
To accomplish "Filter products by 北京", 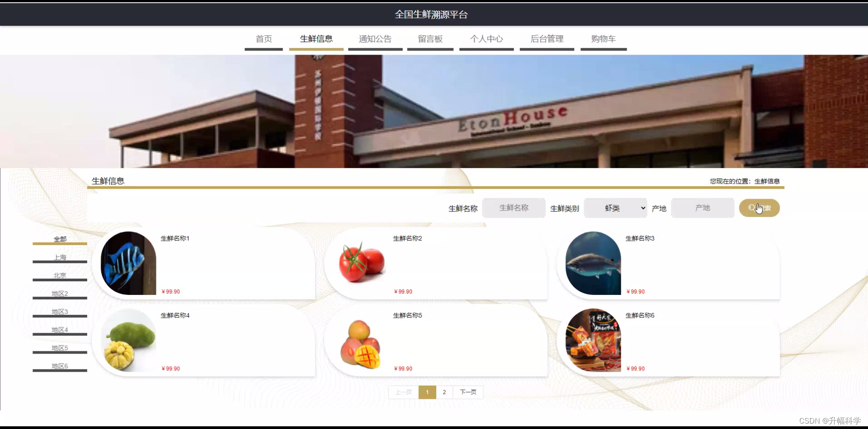I will [x=60, y=275].
